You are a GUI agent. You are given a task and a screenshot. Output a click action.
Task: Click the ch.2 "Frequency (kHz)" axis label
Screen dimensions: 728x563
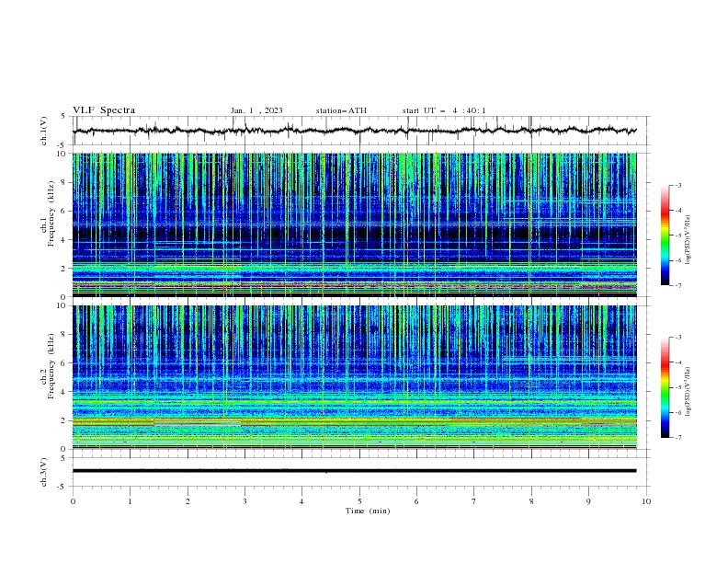(52, 366)
